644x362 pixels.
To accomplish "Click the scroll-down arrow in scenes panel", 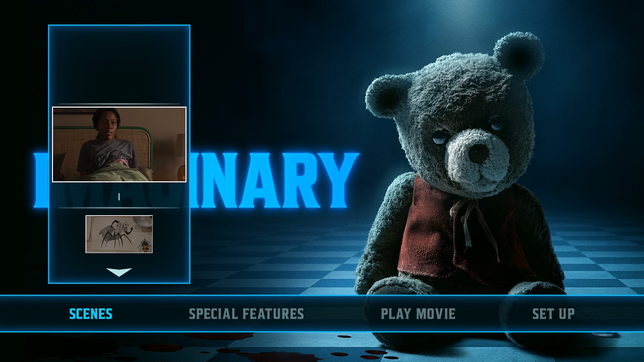I will [119, 272].
